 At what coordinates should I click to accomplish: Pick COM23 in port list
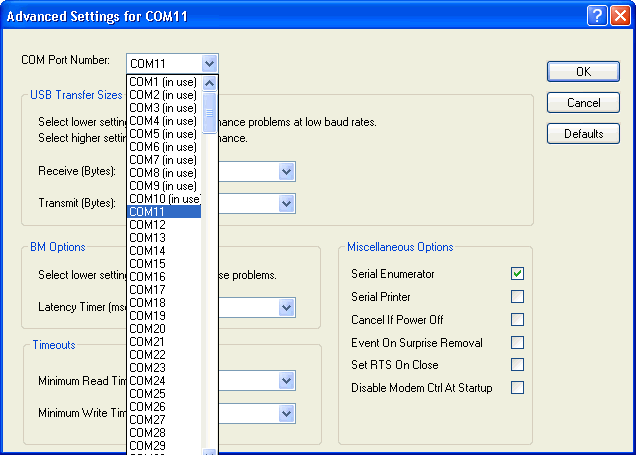[x=164, y=367]
